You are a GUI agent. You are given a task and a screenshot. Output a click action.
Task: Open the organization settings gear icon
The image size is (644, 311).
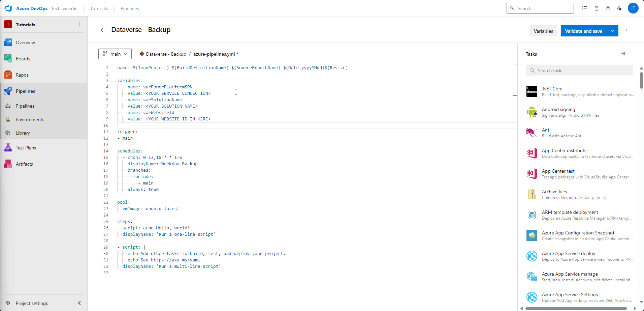(620, 8)
